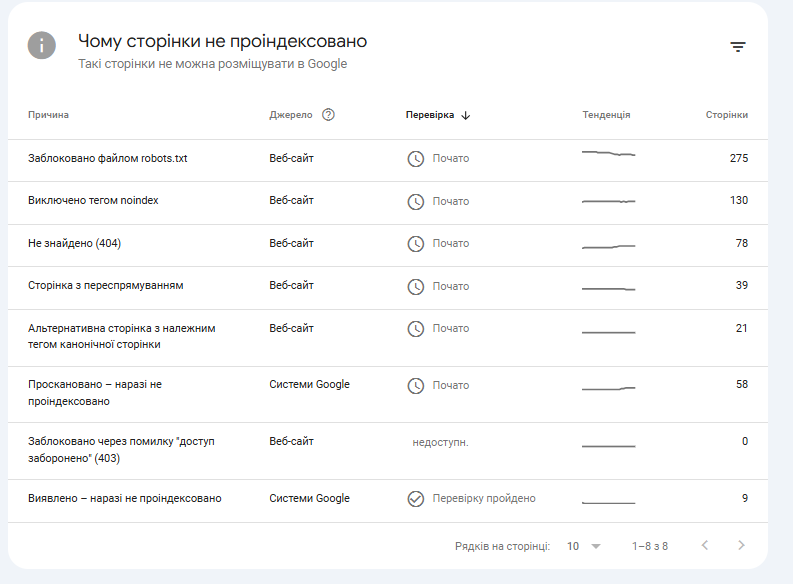This screenshot has height=584, width=793.
Task: Click the trend sparkline for robots.txt row
Action: pos(608,154)
